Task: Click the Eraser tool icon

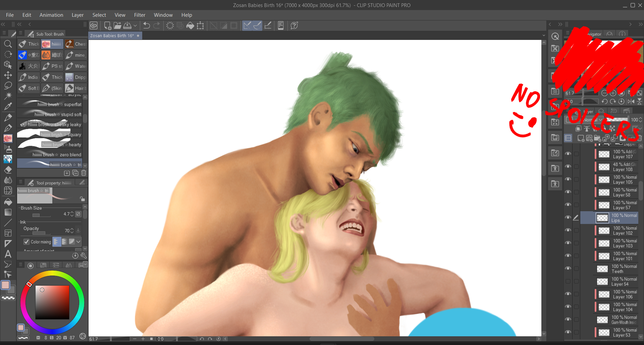Action: pyautogui.click(x=8, y=170)
